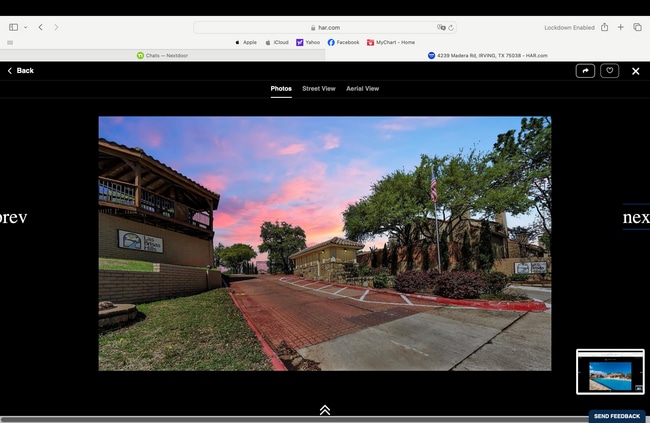
Task: Expand thumbnails with double chevron up
Action: pos(325,410)
